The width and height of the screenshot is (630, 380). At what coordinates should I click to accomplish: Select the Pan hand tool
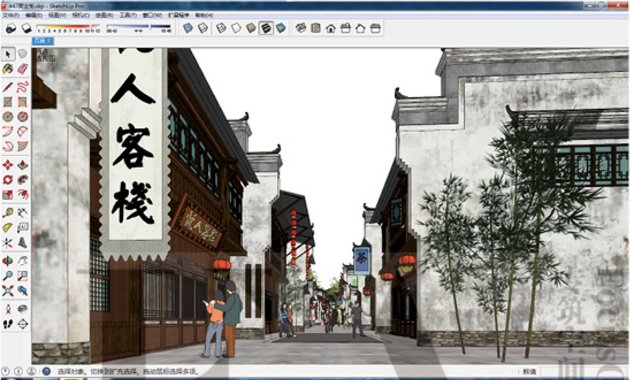pos(22,261)
